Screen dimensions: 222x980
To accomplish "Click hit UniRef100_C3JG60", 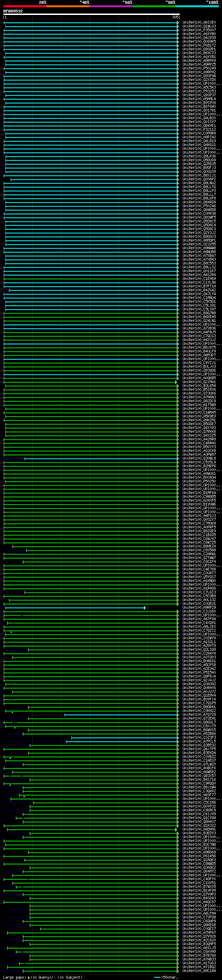I will click(x=199, y=612).
